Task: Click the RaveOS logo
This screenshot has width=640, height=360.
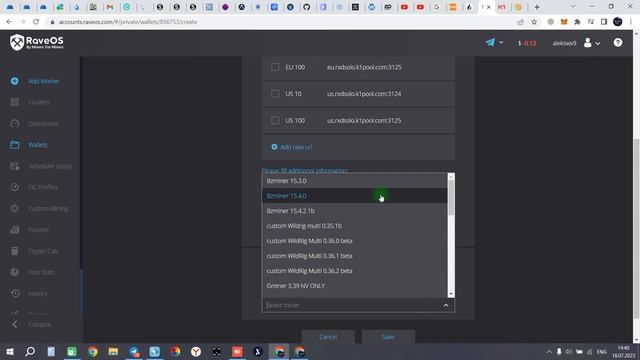Action: click(x=37, y=42)
